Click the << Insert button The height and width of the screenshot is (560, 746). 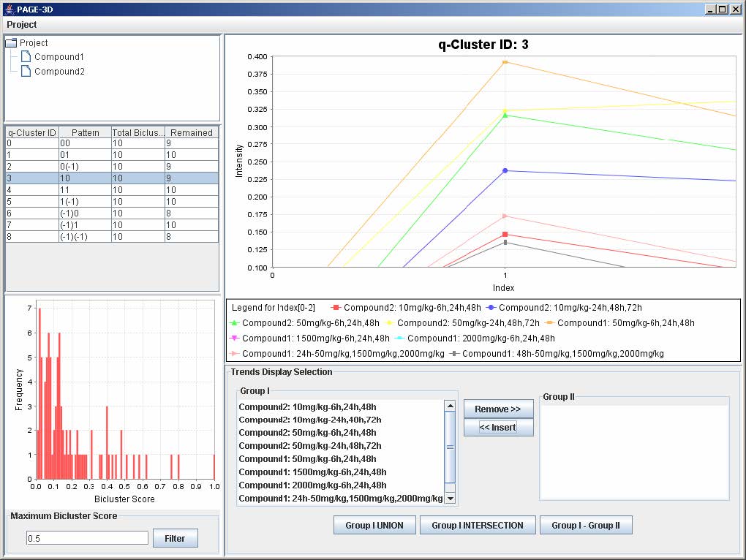click(x=498, y=428)
